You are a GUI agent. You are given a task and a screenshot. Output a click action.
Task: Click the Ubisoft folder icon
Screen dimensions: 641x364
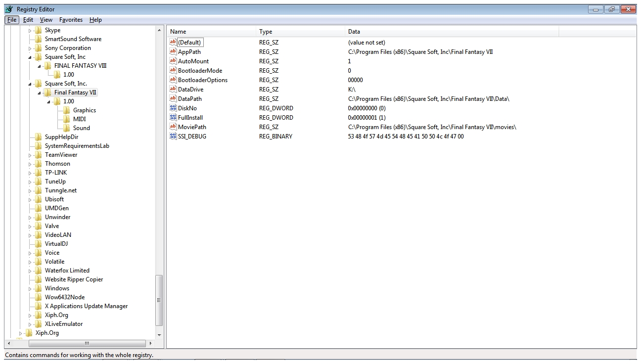[39, 199]
